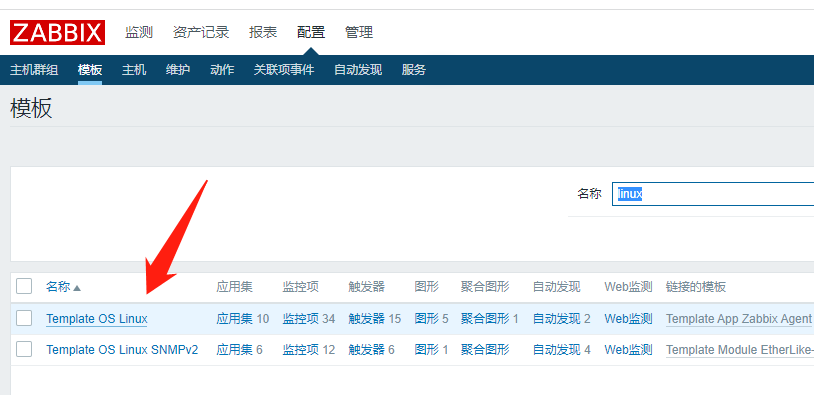This screenshot has width=814, height=395.
Task: Open 监控项 12 for Linux SNMPv2
Action: tap(301, 350)
